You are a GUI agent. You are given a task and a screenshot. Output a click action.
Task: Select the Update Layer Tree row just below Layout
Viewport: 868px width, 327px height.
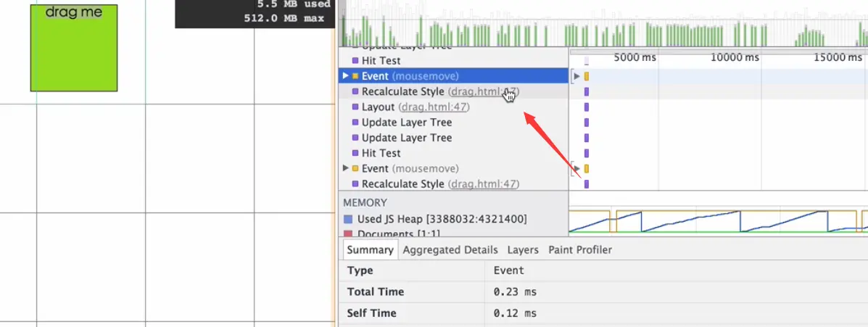click(453, 123)
